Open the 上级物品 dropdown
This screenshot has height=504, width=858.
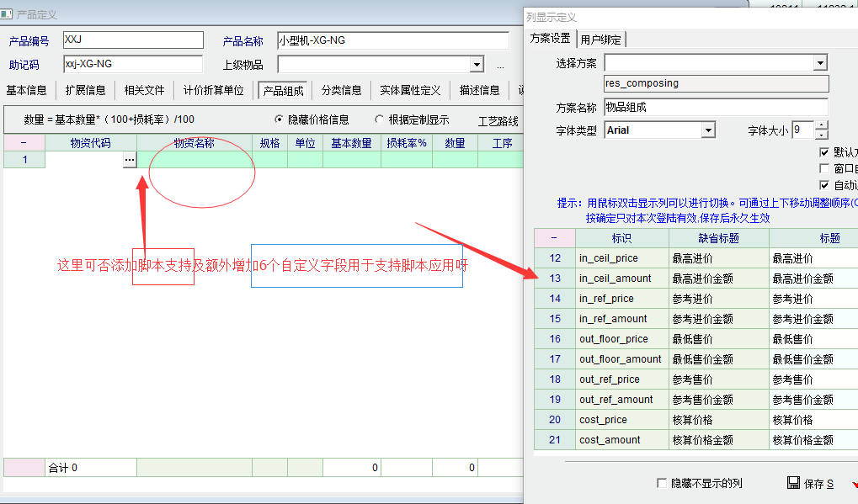477,65
